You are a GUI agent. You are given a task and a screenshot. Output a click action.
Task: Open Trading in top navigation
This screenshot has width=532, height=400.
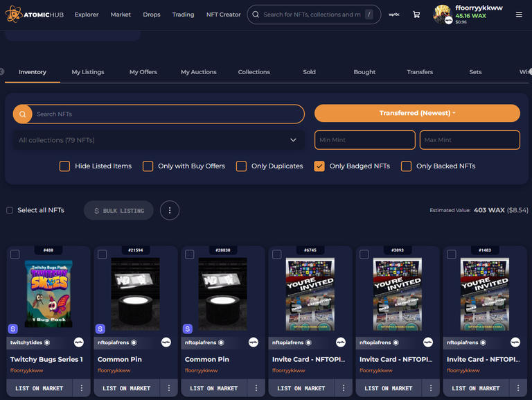tap(183, 15)
